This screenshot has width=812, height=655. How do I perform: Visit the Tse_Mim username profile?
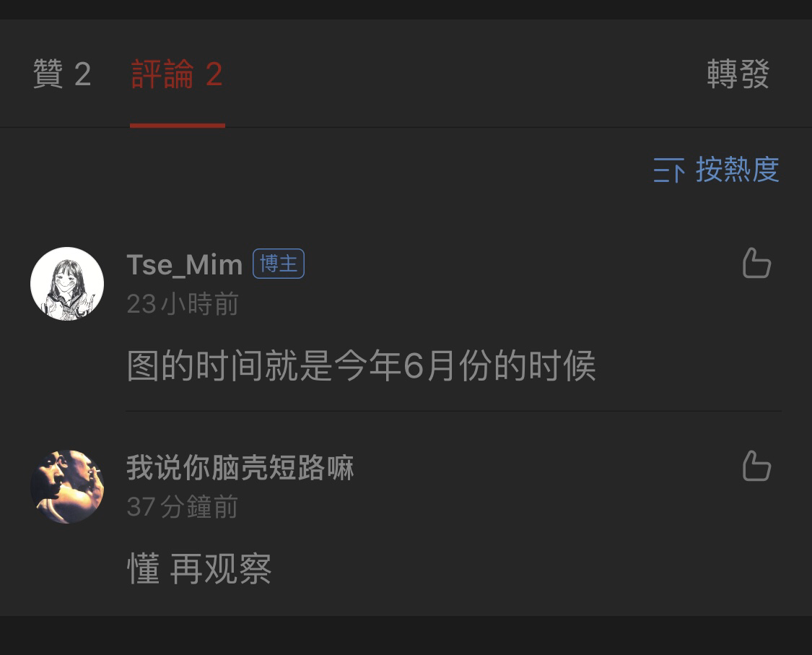pyautogui.click(x=184, y=264)
